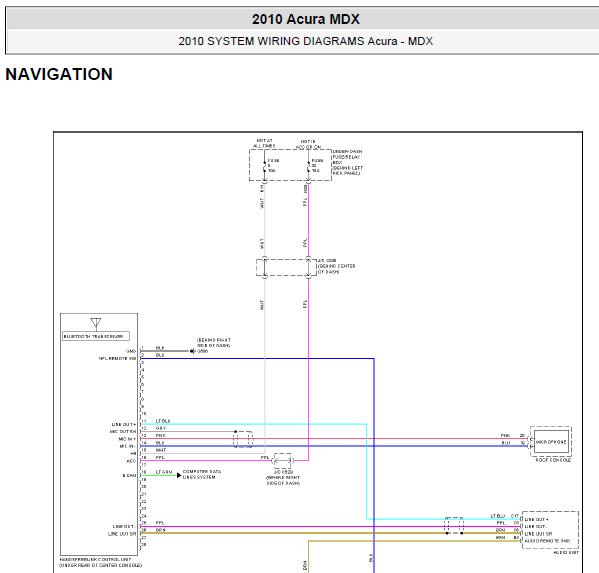Click the "LINE OUT SH" pin label on control unit
The image size is (599, 573).
point(122,534)
